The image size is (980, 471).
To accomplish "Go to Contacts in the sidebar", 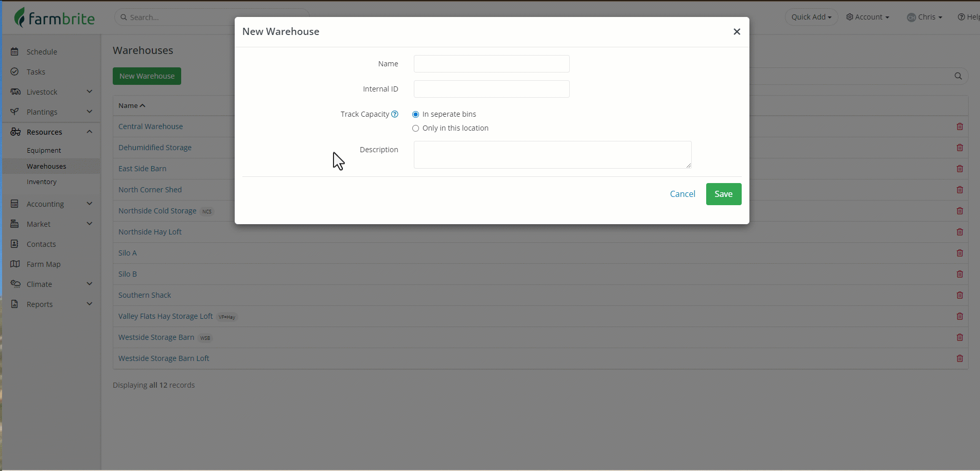I will (x=41, y=244).
